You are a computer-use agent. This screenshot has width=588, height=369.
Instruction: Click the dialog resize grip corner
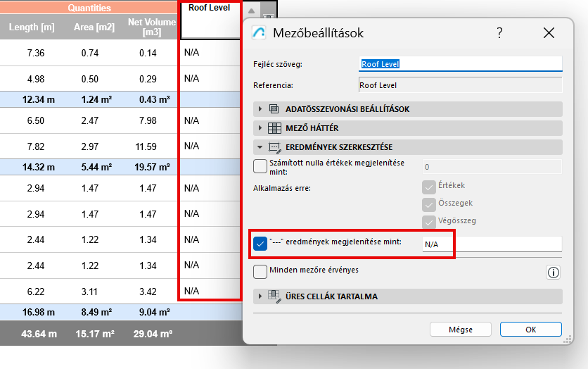pyautogui.click(x=568, y=339)
